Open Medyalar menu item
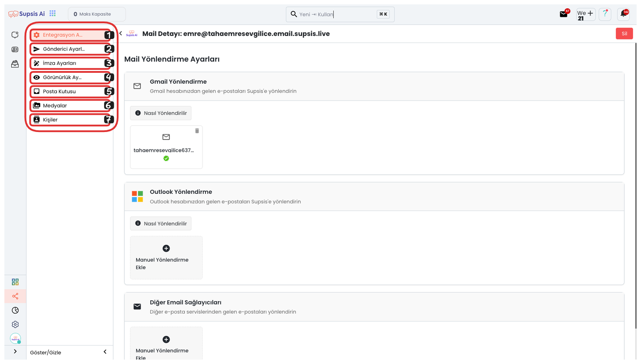This screenshot has height=364, width=641. [70, 105]
